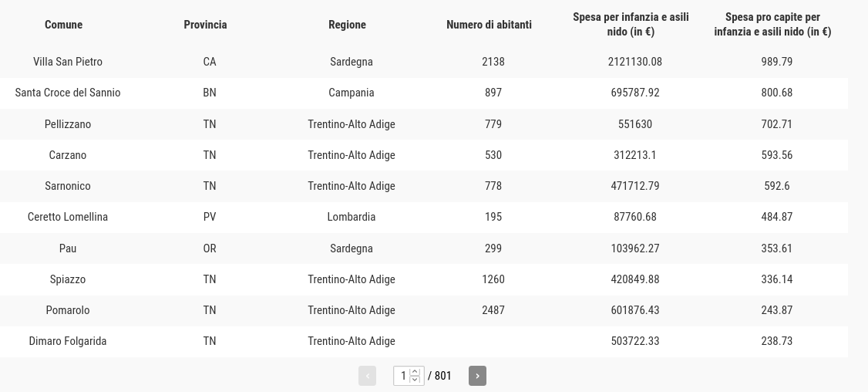Sort by Spesa pro capite header
868x392 pixels.
tap(772, 25)
